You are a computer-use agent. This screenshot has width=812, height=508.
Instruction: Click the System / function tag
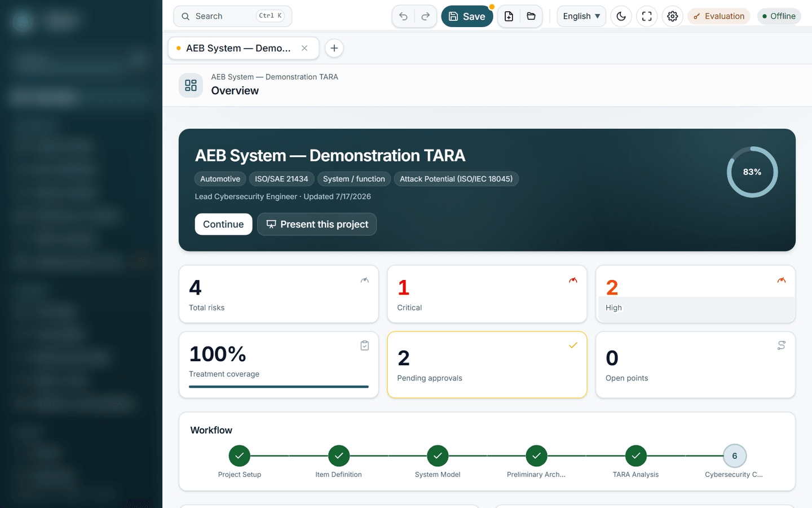point(354,179)
